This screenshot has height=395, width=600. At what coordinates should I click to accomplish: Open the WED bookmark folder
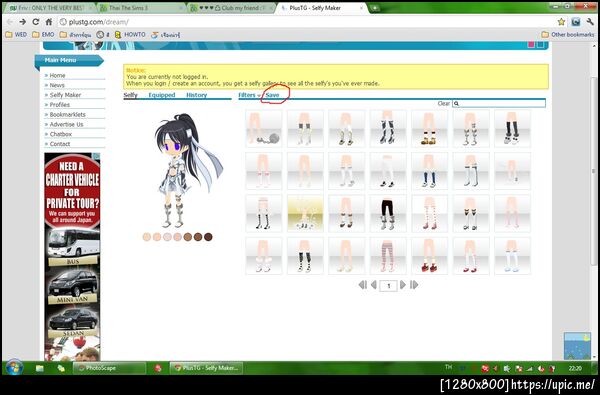pyautogui.click(x=16, y=34)
